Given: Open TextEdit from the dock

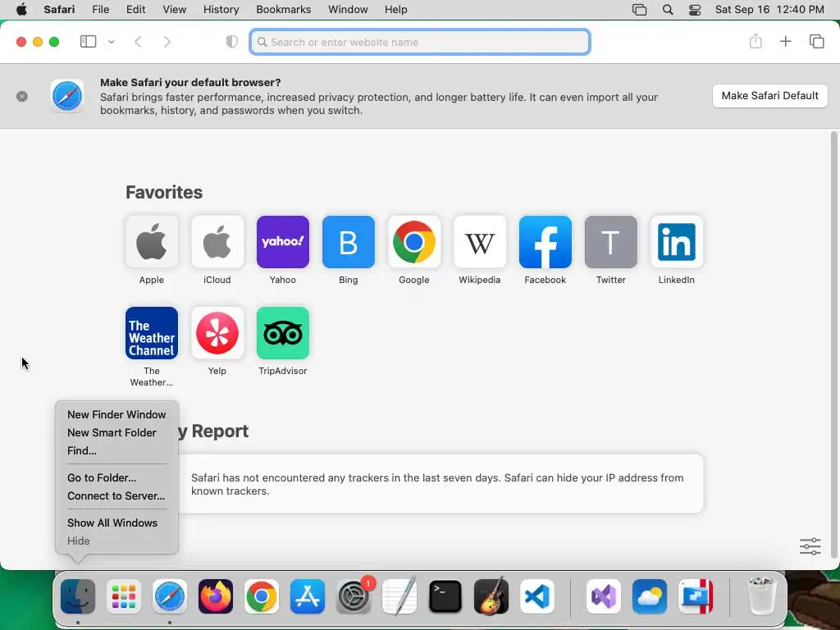Looking at the screenshot, I should [x=399, y=596].
